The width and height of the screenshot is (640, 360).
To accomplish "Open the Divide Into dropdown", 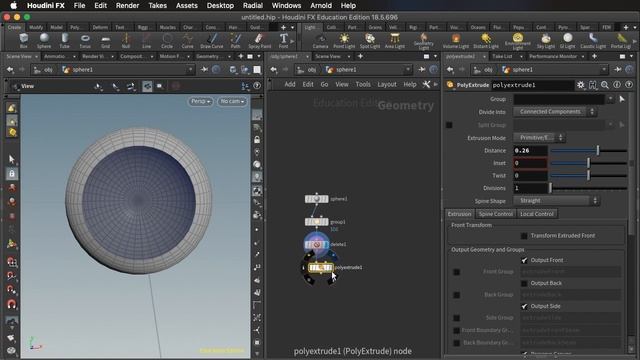I will click(555, 111).
